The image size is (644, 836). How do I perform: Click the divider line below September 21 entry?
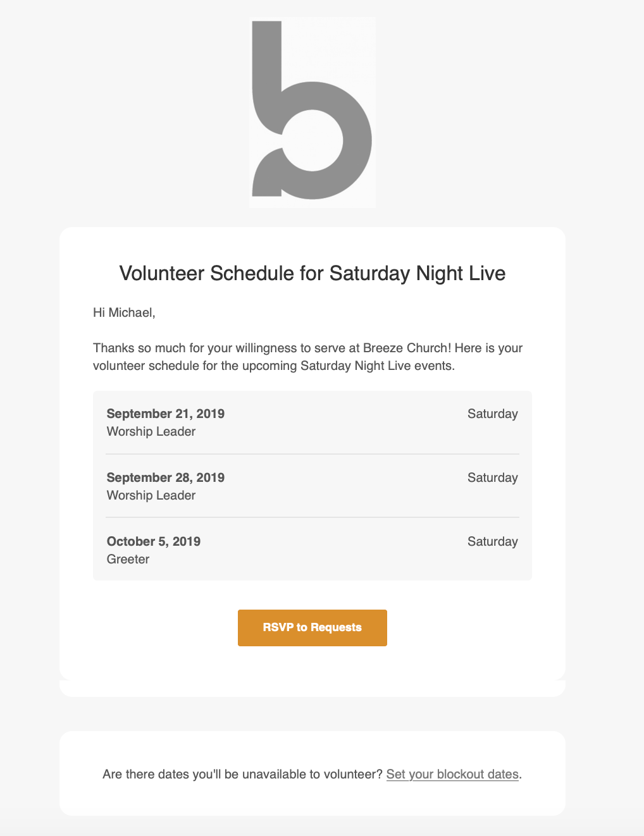313,454
